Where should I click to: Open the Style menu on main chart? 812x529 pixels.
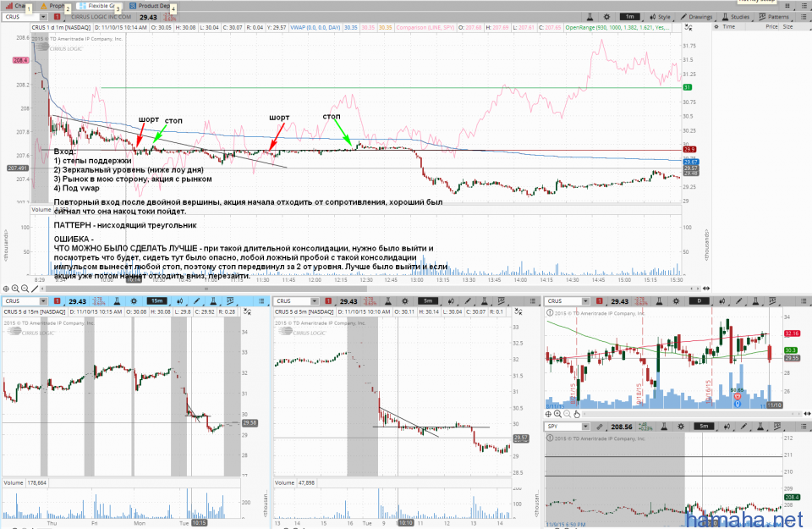coord(660,17)
